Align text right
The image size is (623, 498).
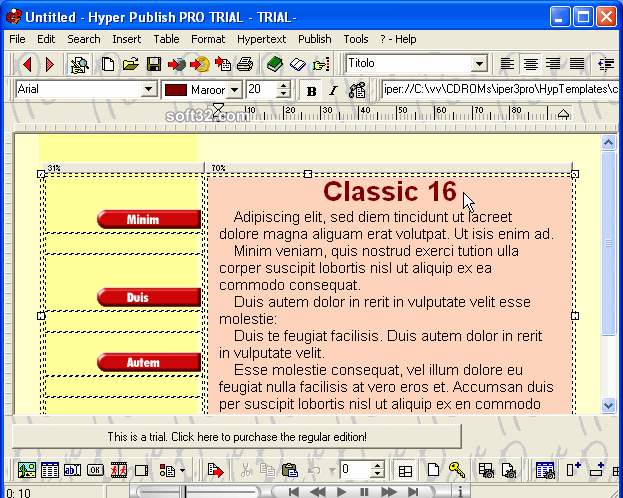click(x=553, y=64)
